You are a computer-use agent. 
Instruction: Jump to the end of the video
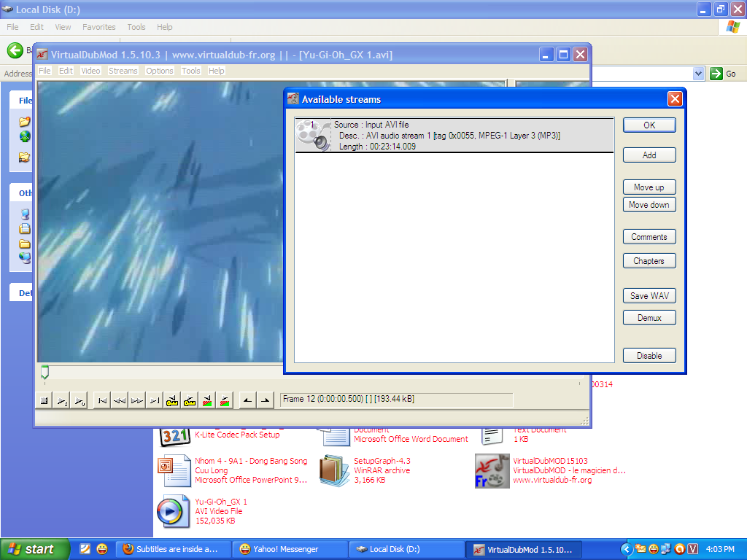tap(155, 400)
